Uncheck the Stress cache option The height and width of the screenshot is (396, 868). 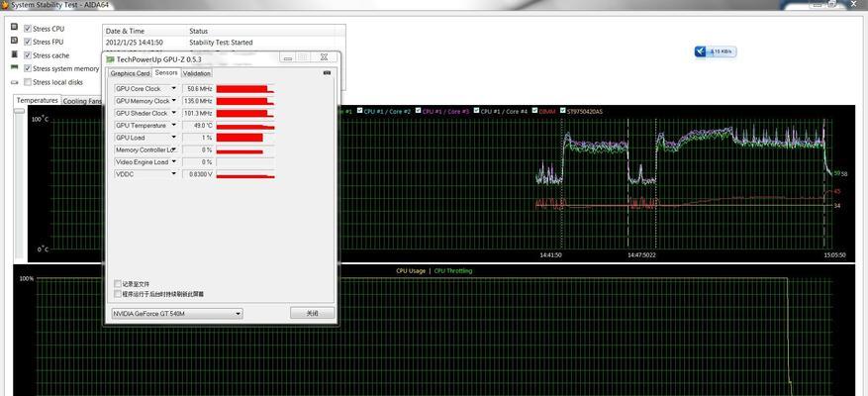[28, 55]
